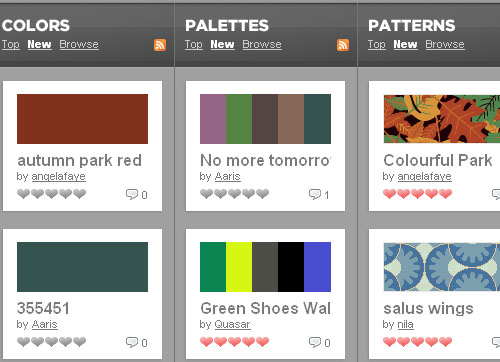
Task: Select New tab under Colors
Action: click(39, 44)
